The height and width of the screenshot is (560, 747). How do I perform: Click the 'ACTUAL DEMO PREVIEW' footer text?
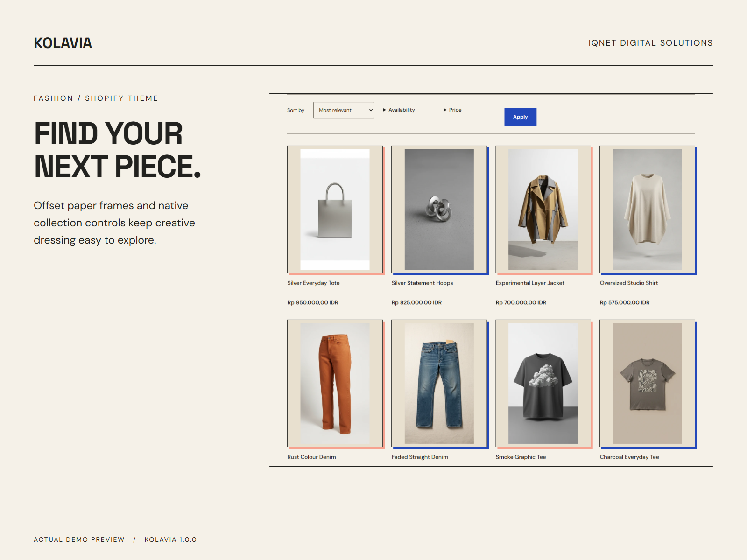(79, 539)
